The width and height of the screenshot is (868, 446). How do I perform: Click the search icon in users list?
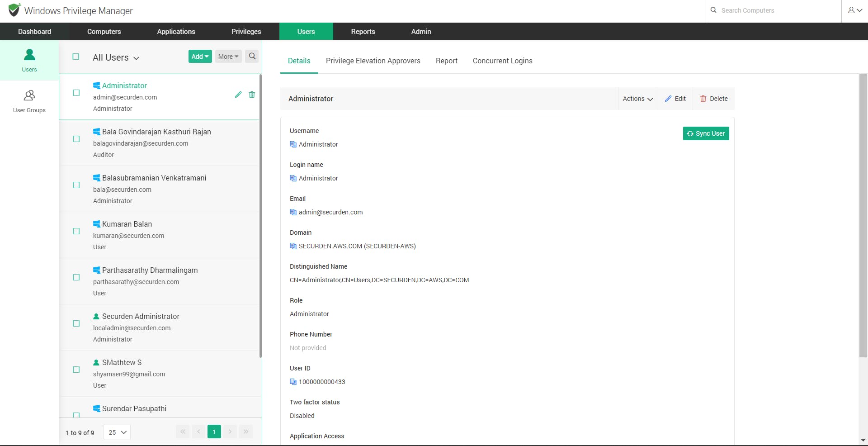coord(252,56)
